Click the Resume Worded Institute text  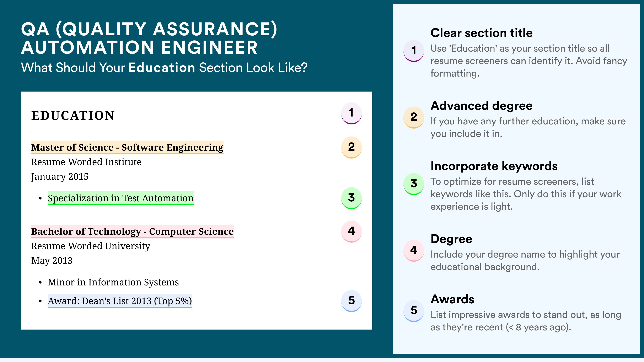(86, 162)
